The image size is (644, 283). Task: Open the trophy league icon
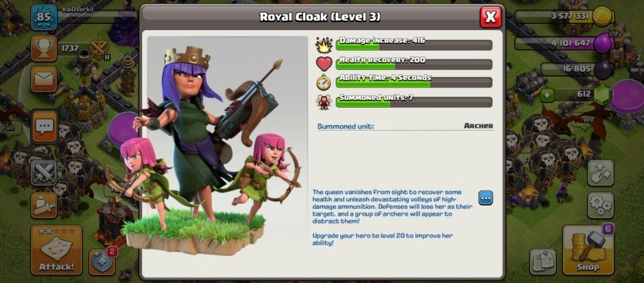click(x=43, y=48)
